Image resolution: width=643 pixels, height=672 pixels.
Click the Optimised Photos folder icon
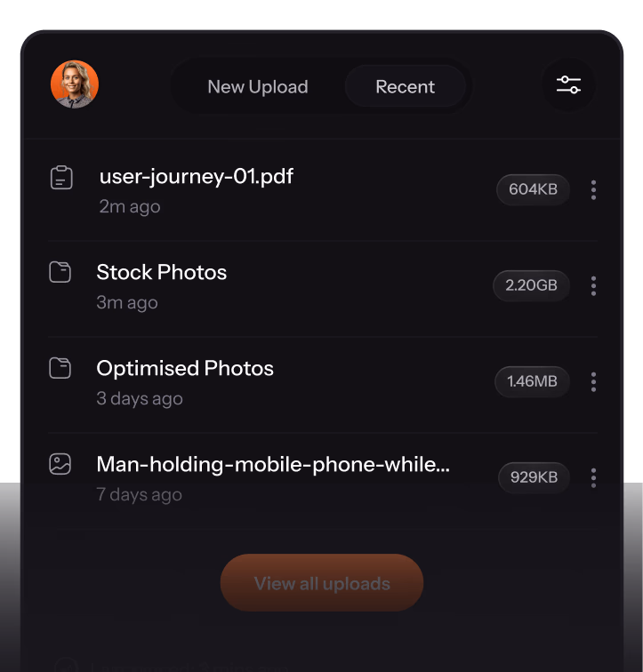(x=60, y=368)
